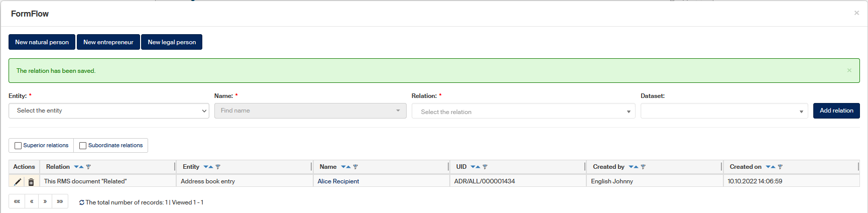Expand the "Select the entity" dropdown

click(108, 111)
